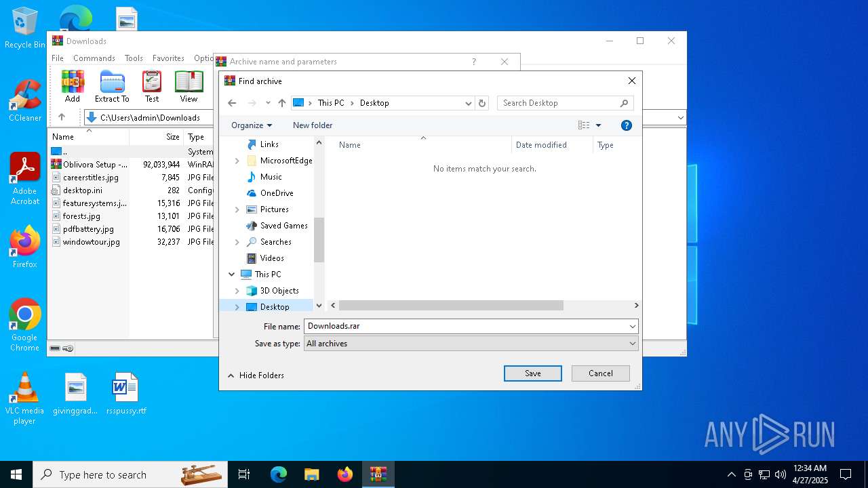Open Commands menu in WinRAR
The width and height of the screenshot is (868, 488).
pyautogui.click(x=94, y=58)
